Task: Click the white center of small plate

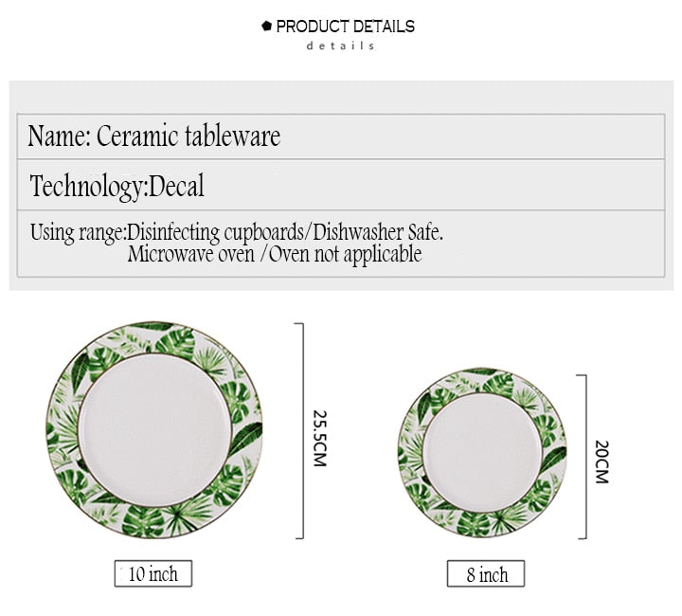Action: coord(482,453)
